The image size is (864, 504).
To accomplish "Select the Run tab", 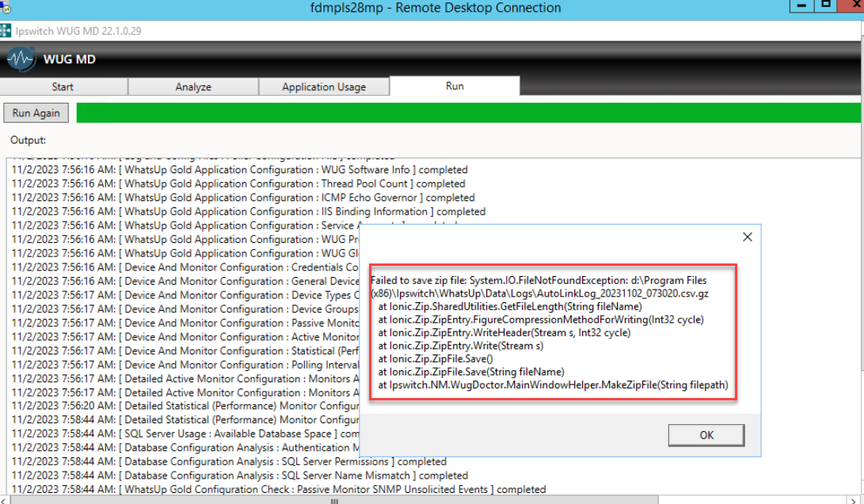I will tap(455, 86).
